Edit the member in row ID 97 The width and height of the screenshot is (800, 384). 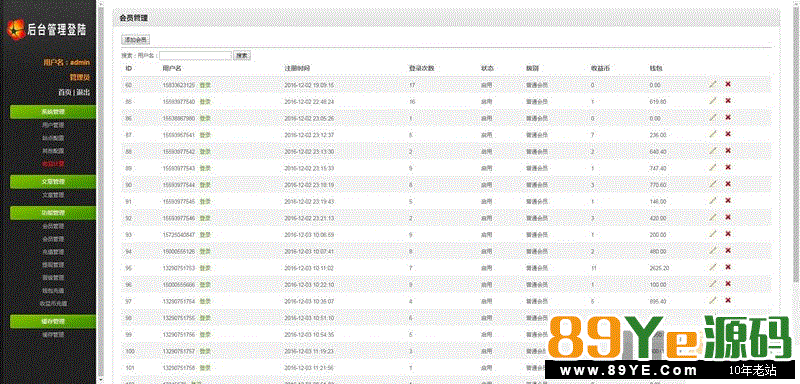[x=713, y=300]
